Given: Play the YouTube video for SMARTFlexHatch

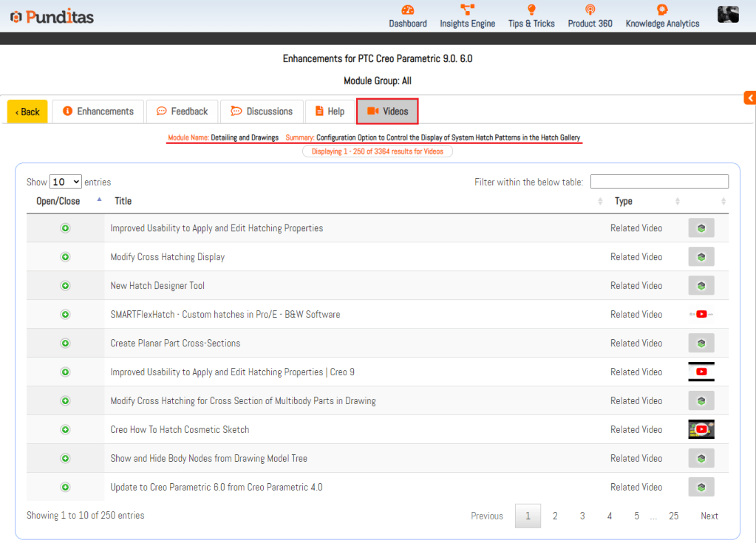Looking at the screenshot, I should tap(701, 315).
